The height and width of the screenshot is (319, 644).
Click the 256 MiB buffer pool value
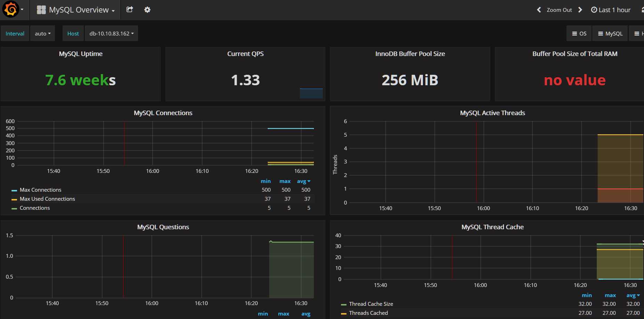(410, 80)
